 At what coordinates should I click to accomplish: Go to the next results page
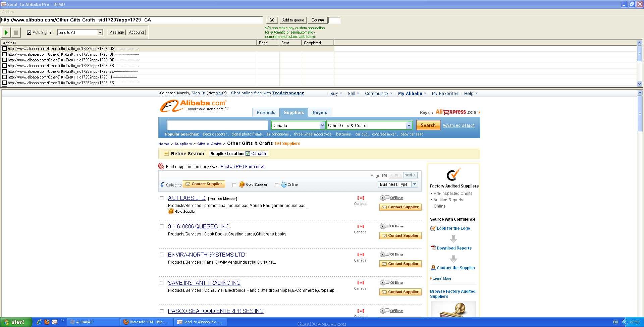tap(410, 175)
